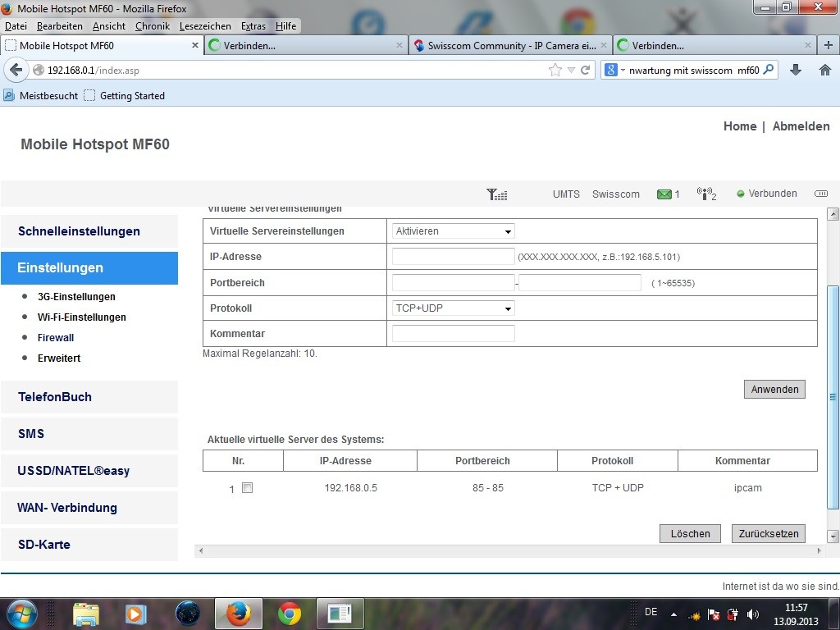This screenshot has height=630, width=840.
Task: Click the Löschen button
Action: pos(690,533)
